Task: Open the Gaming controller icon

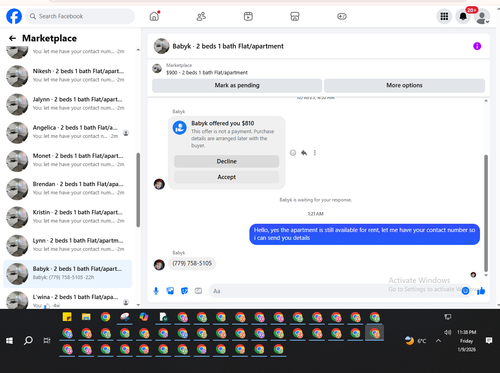Action: pyautogui.click(x=342, y=16)
